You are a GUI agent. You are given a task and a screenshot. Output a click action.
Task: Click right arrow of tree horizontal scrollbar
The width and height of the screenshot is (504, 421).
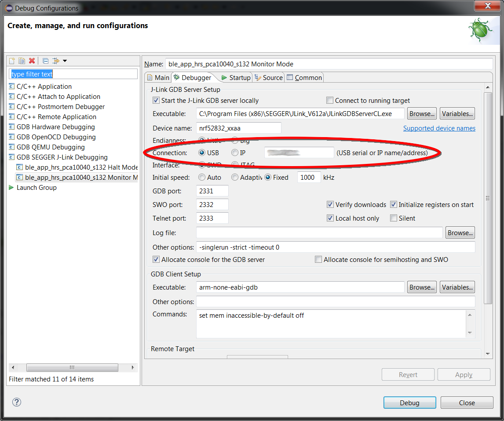(133, 367)
